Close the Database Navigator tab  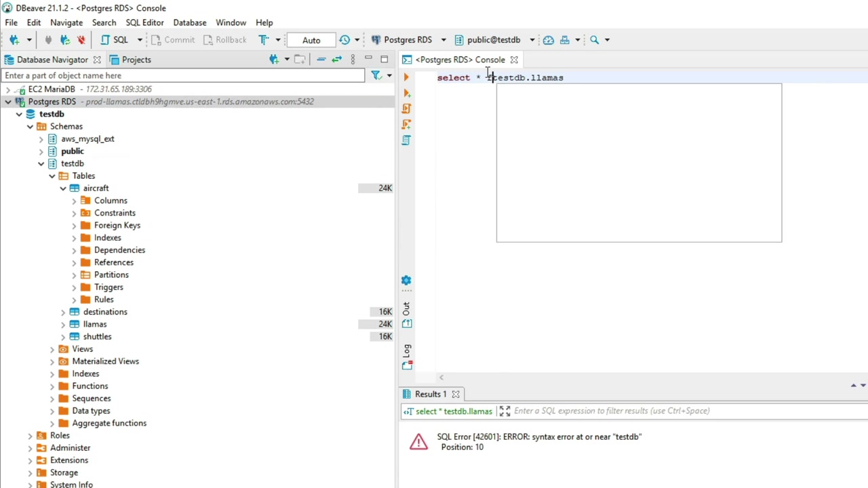pos(97,60)
